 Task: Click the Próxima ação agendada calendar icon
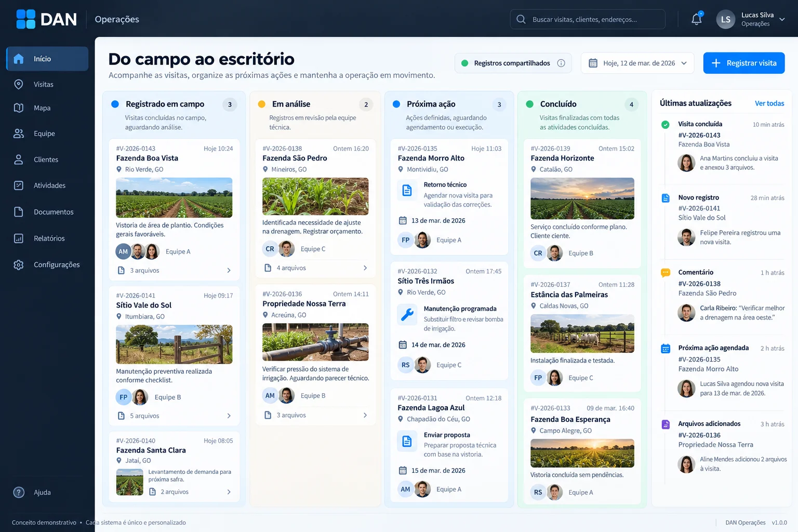click(x=665, y=348)
